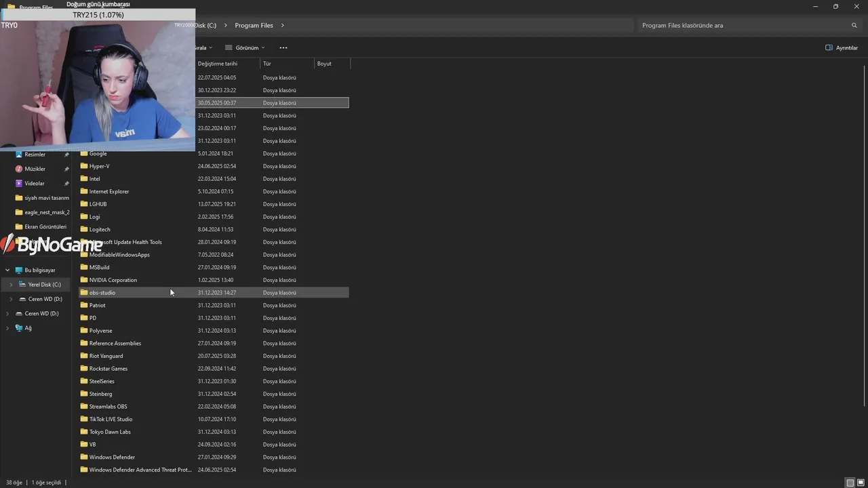Expand the second Ceren WD (D:) node
The height and width of the screenshot is (488, 868).
7,313
